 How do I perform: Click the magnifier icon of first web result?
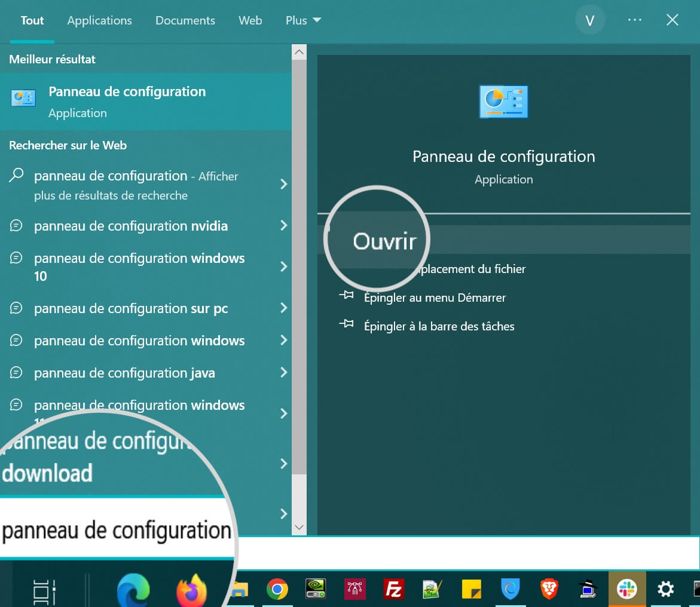pos(16,175)
